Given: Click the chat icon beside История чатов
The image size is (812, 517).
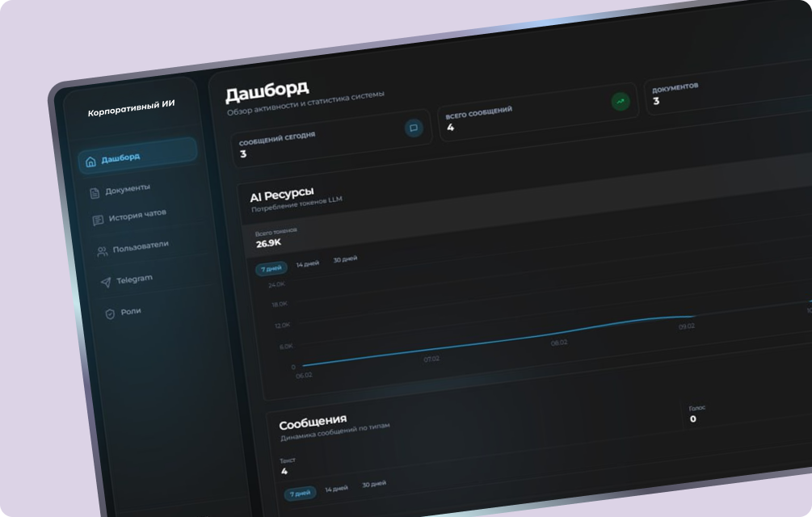Looking at the screenshot, I should pyautogui.click(x=98, y=221).
